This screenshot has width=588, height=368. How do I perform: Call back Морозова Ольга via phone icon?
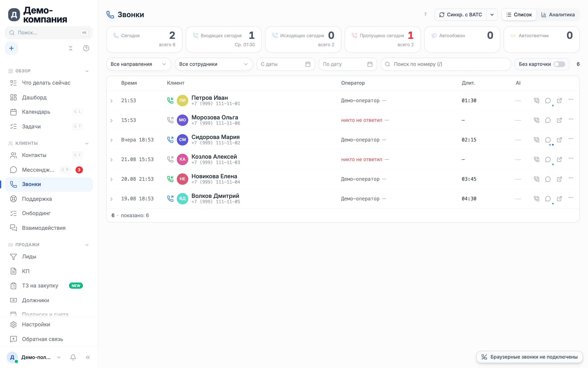(x=536, y=120)
